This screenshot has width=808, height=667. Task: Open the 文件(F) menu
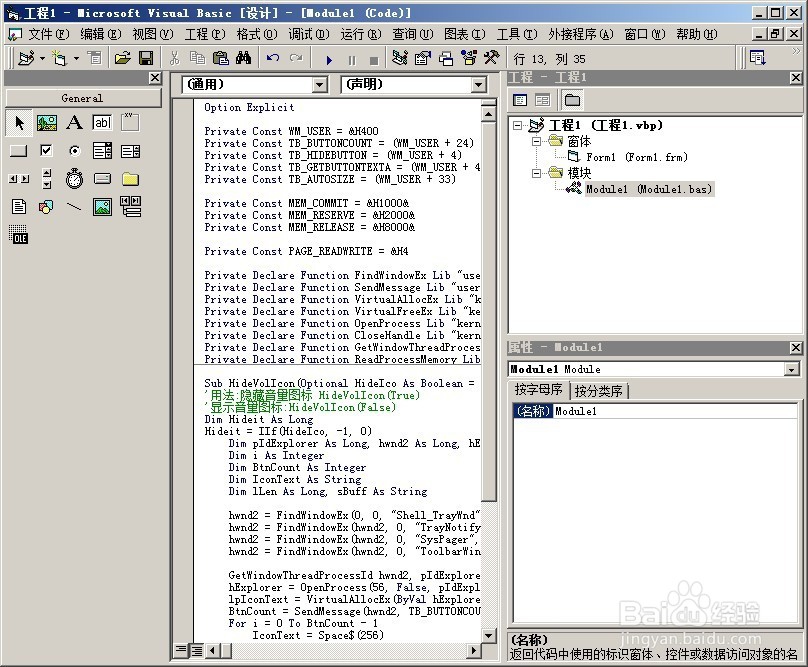pos(47,35)
